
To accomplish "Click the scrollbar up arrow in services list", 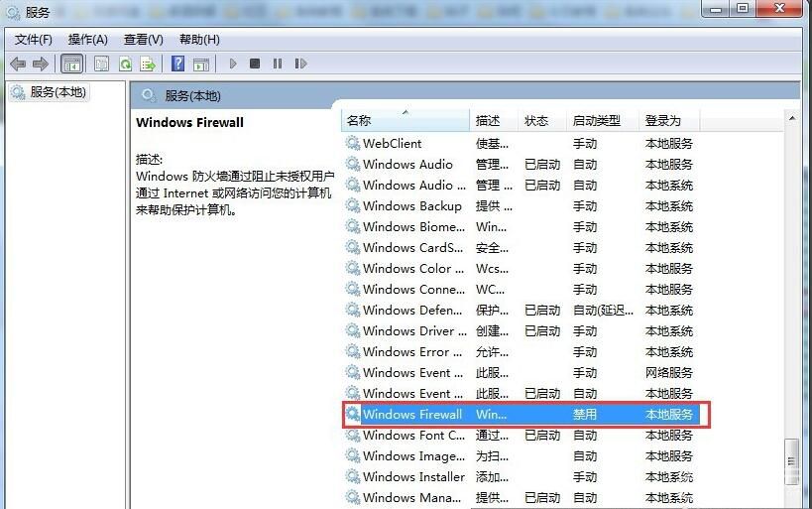I will pos(792,119).
